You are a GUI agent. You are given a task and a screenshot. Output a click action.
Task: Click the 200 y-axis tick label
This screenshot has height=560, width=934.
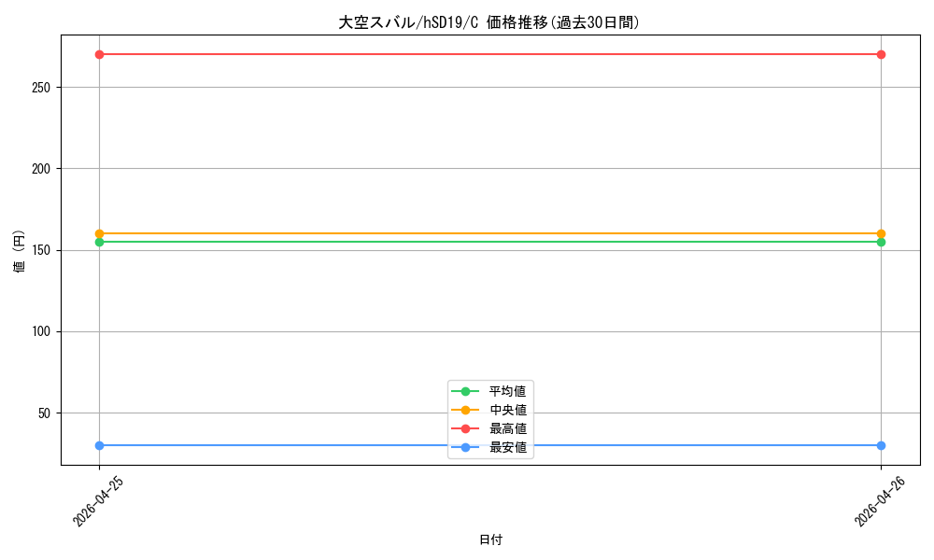point(41,169)
